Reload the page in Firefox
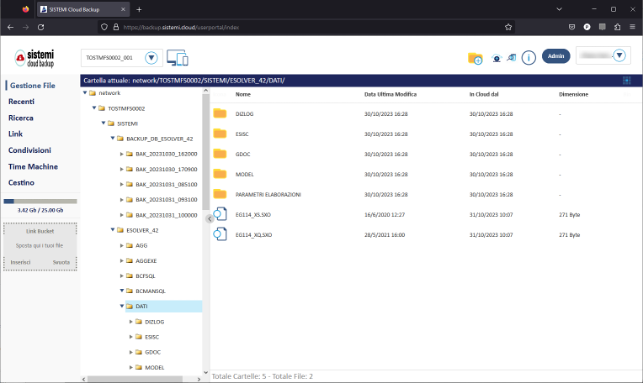The height and width of the screenshot is (384, 644). pyautogui.click(x=41, y=27)
